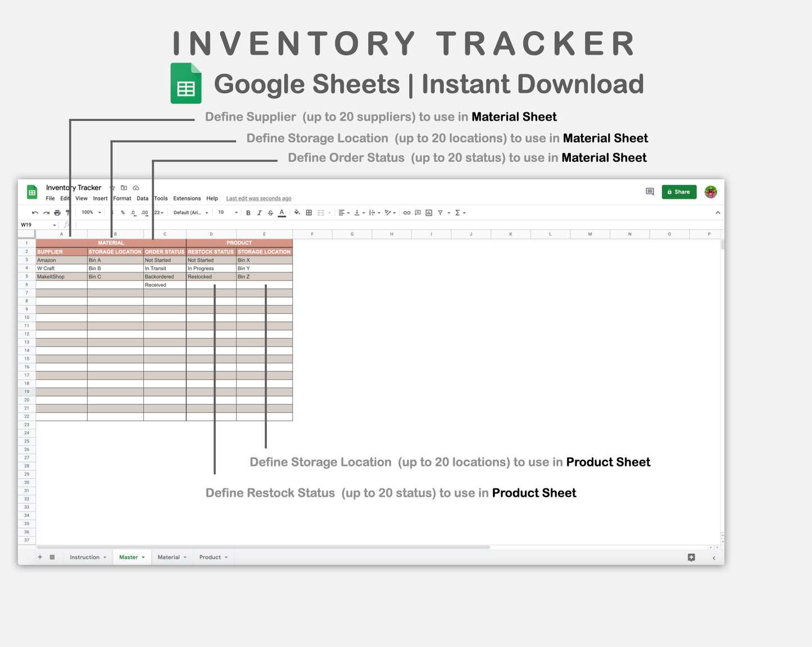Toggle bold formatting
Image resolution: width=812 pixels, height=647 pixels.
tap(248, 212)
